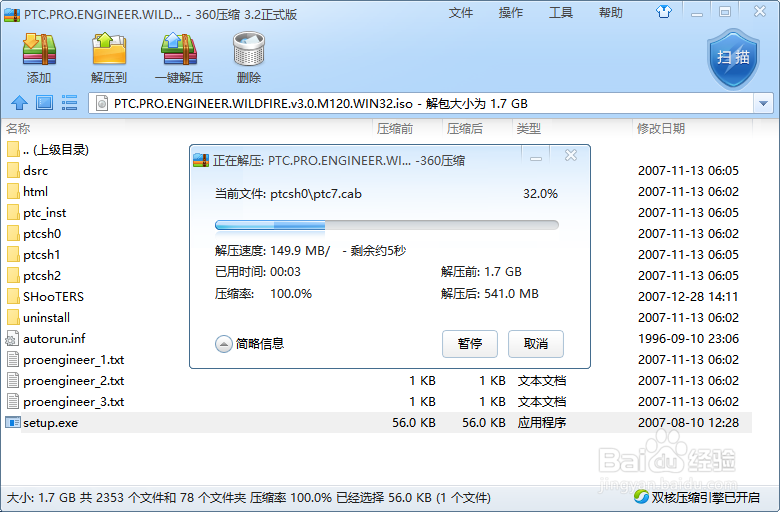Click the setup.exe 应用程序 type cell

pos(542,422)
